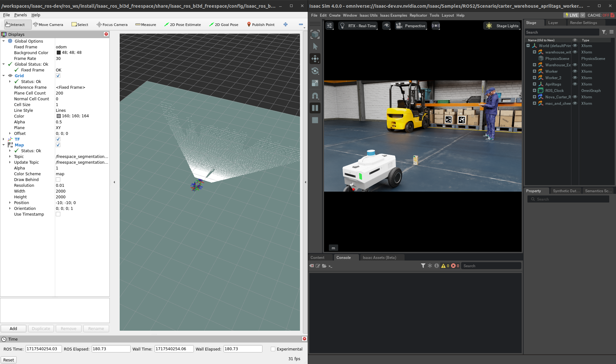Click the 2D Goal Pose tool
This screenshot has height=364, width=616.
pos(224,25)
